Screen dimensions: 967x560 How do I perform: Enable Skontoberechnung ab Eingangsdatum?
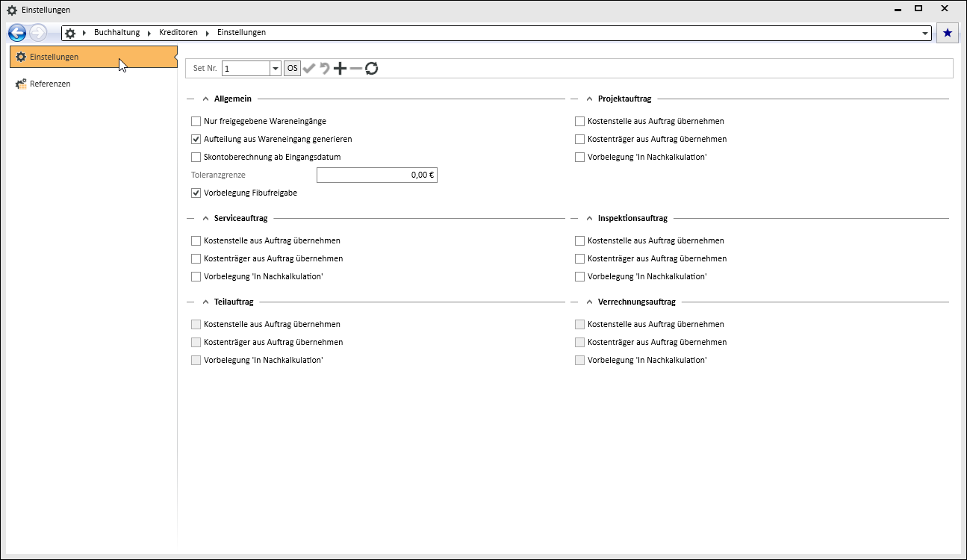tap(196, 157)
